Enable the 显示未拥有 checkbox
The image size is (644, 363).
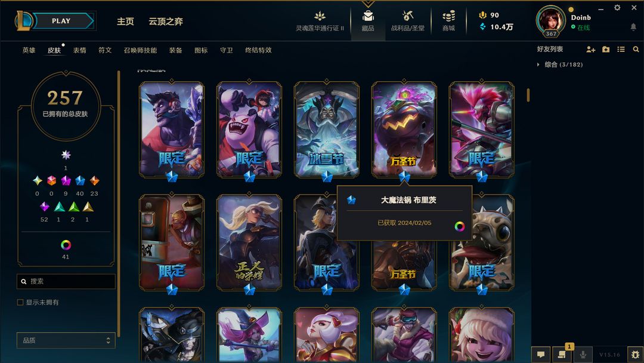[20, 302]
